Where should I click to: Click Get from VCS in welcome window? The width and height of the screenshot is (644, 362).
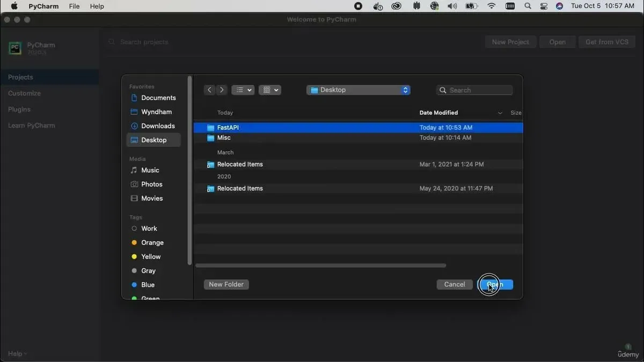tap(606, 42)
